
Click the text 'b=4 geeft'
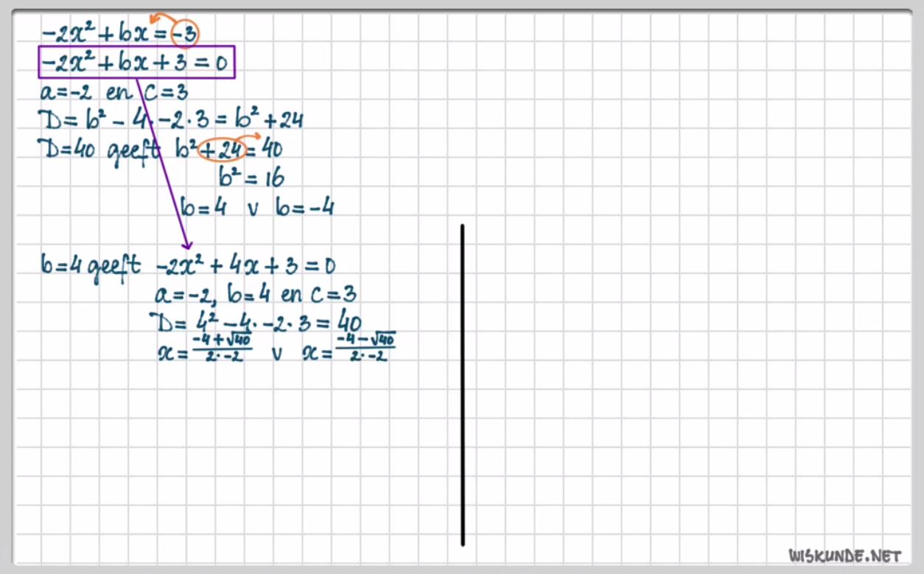[x=90, y=265]
